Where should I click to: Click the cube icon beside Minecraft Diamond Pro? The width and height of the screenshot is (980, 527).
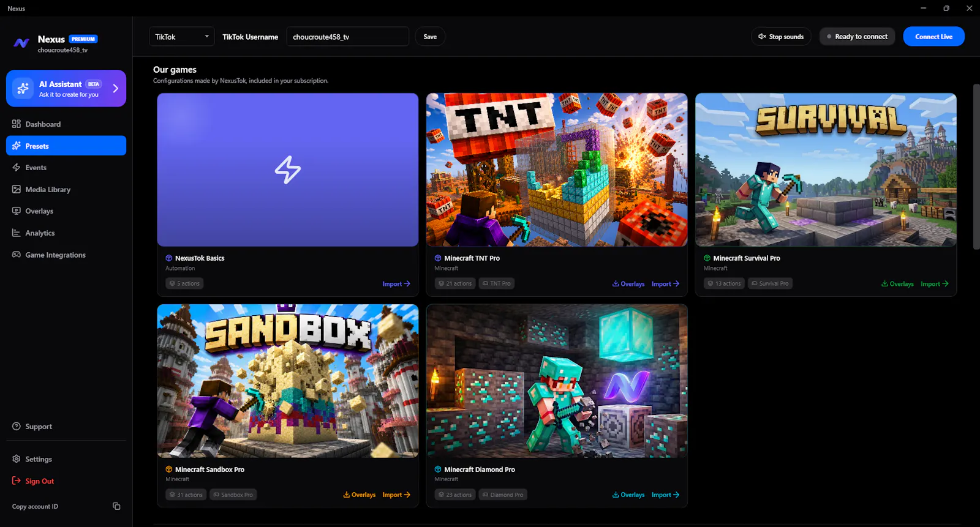(438, 469)
